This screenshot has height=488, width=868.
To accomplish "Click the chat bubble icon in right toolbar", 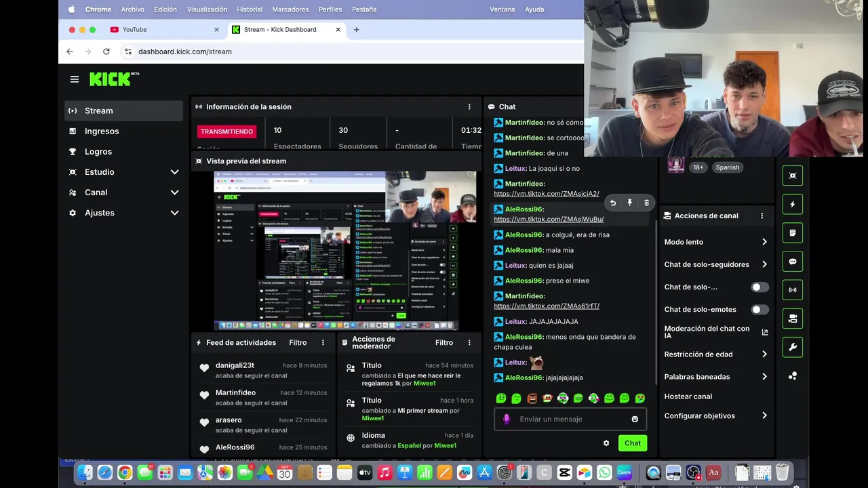I will pyautogui.click(x=793, y=262).
